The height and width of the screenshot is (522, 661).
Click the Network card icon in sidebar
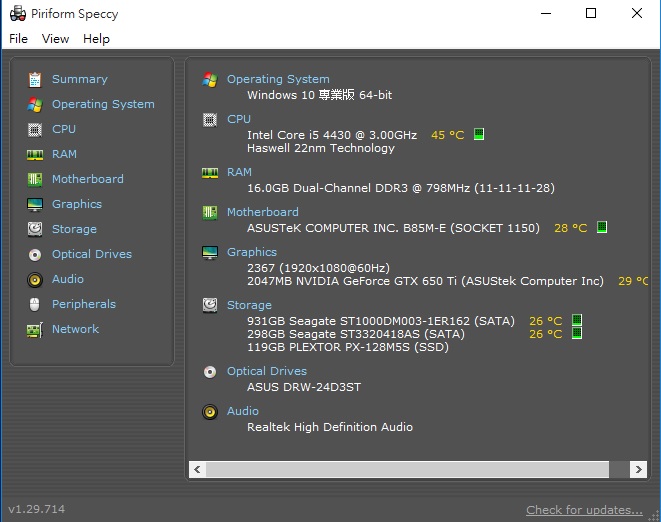coord(35,330)
